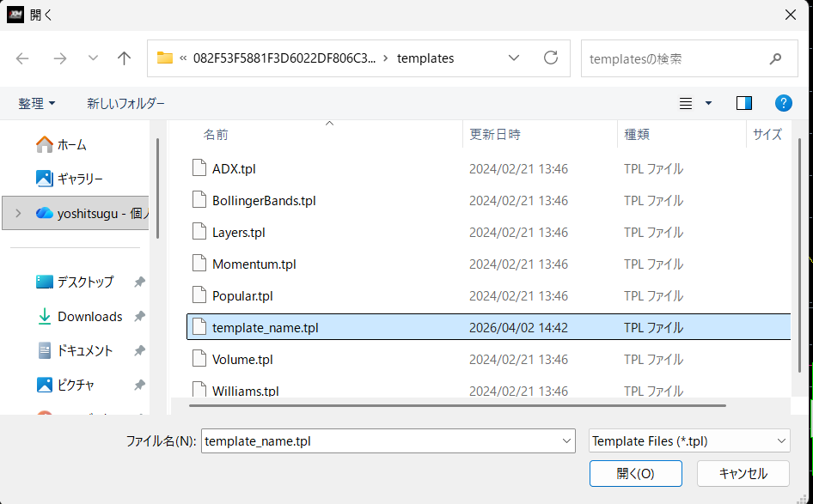Click the refresh icon in address bar
The image size is (813, 504).
(x=550, y=58)
